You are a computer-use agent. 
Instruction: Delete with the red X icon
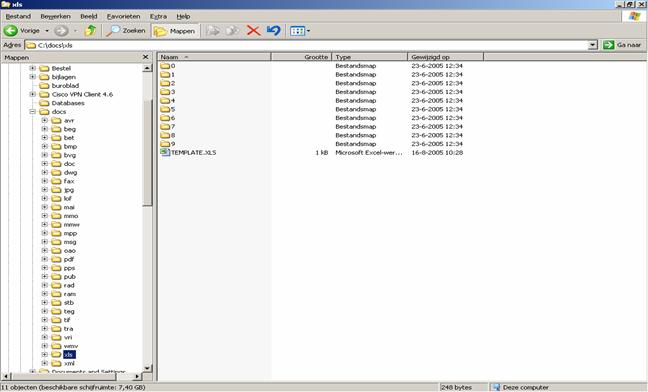[x=253, y=31]
